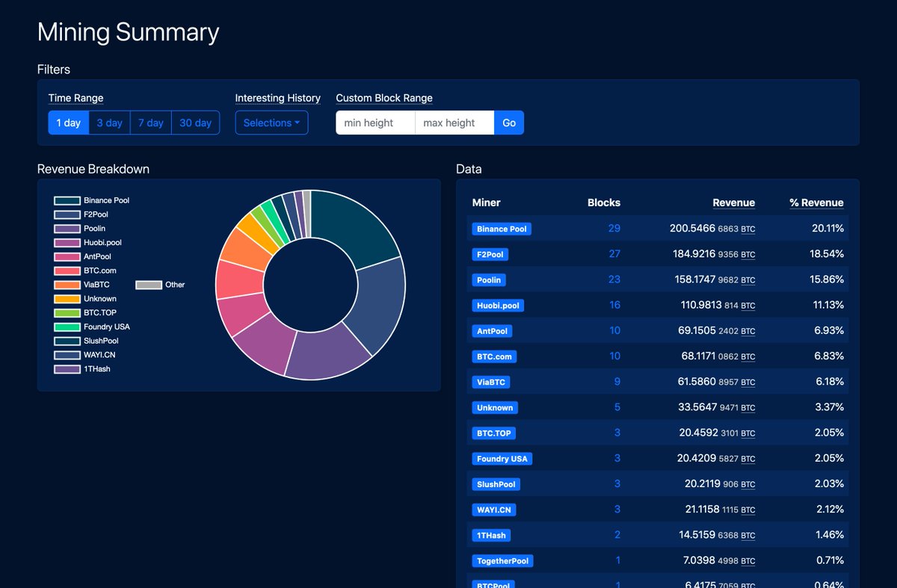Open the Foundry USA miner badge
This screenshot has width=897, height=588.
click(x=502, y=459)
